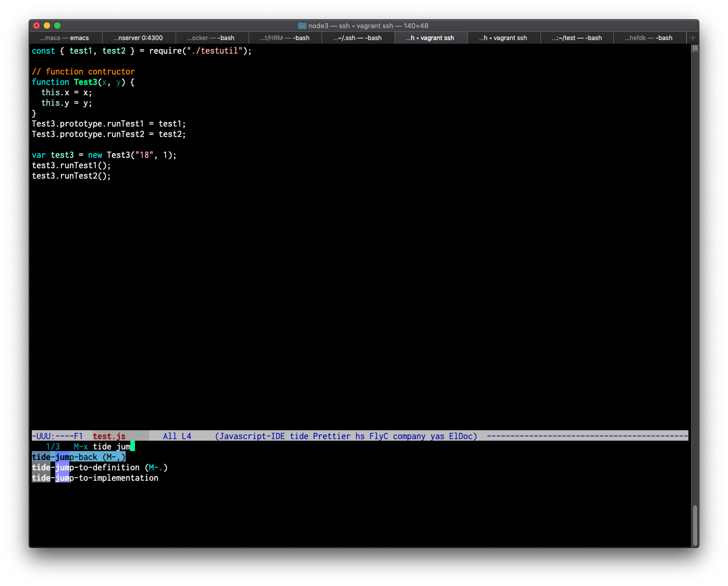Viewport: 728px width, 586px height.
Task: Switch to the nserver 0:4300 tab
Action: [x=139, y=38]
